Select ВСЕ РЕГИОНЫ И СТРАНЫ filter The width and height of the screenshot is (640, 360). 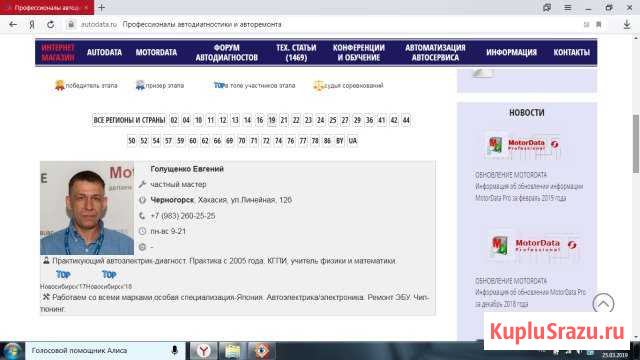point(129,120)
